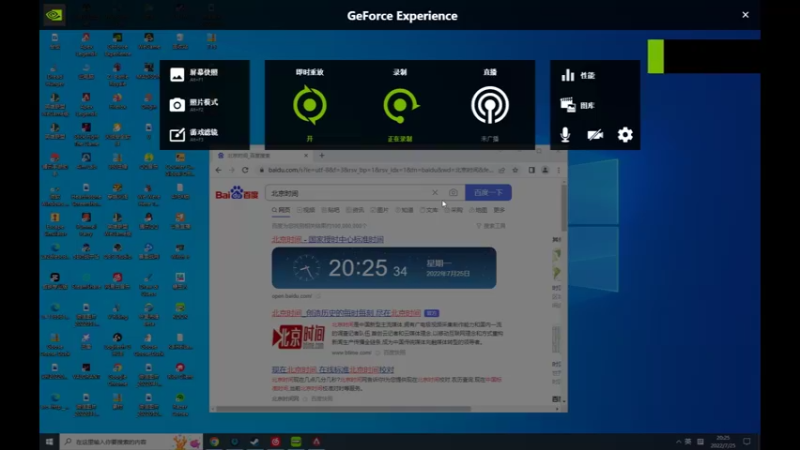The image size is (800, 450).
Task: Open Baidu image search camera icon
Action: pyautogui.click(x=453, y=192)
